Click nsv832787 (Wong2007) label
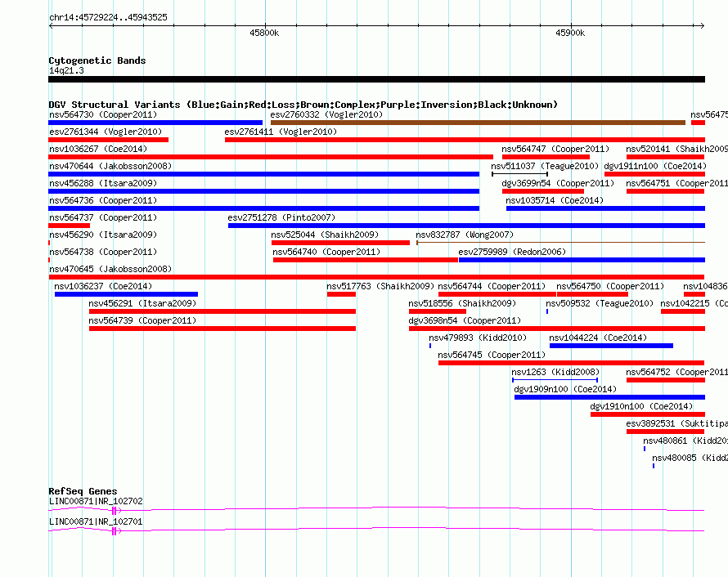The width and height of the screenshot is (728, 577). [465, 235]
